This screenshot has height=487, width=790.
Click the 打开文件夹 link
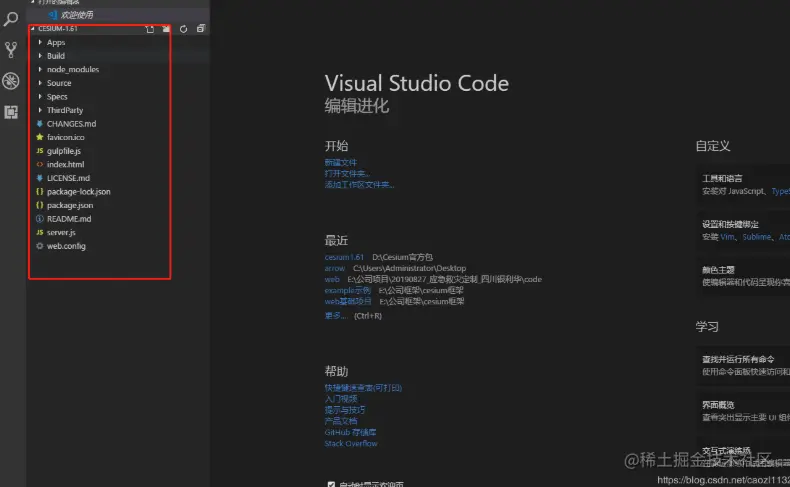point(347,173)
